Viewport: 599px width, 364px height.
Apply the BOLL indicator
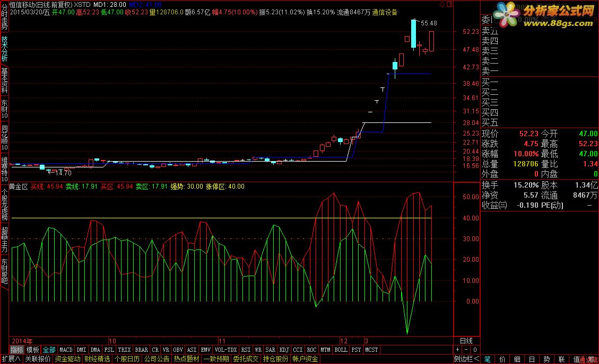coord(341,350)
